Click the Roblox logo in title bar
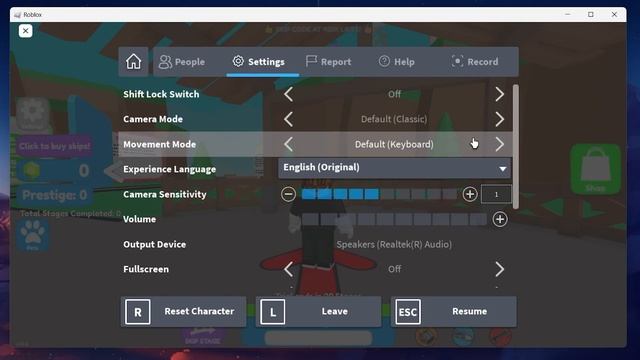This screenshot has height=360, width=640. 18,15
